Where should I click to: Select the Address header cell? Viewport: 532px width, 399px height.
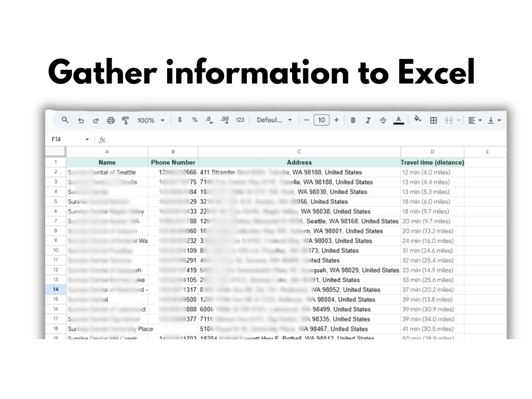(299, 162)
